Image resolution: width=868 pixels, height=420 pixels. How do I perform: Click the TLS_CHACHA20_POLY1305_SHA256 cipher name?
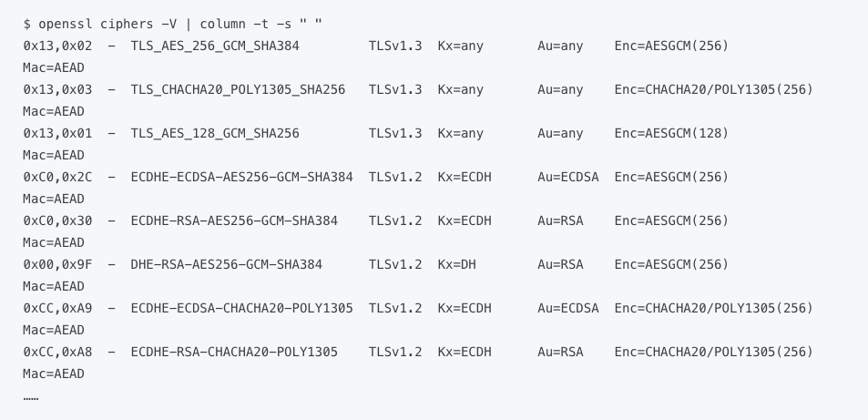pos(238,89)
